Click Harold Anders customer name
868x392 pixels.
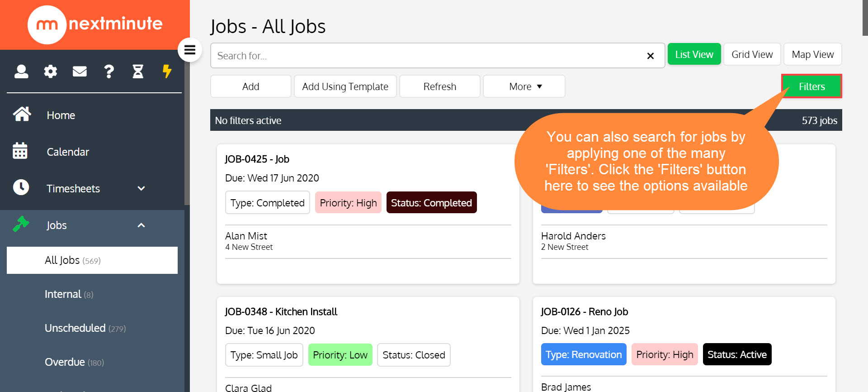pos(573,236)
